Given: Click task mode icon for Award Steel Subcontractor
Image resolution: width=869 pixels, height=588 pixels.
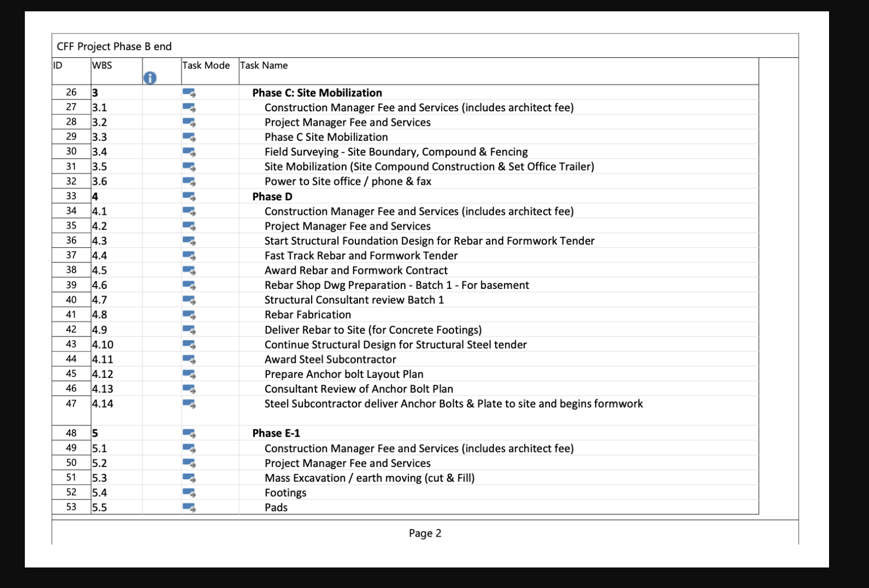Looking at the screenshot, I should [x=188, y=359].
